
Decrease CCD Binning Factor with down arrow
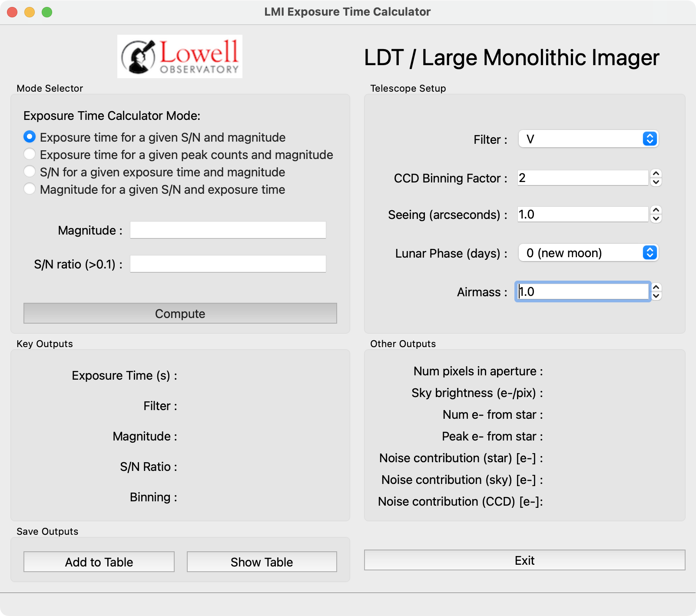656,182
